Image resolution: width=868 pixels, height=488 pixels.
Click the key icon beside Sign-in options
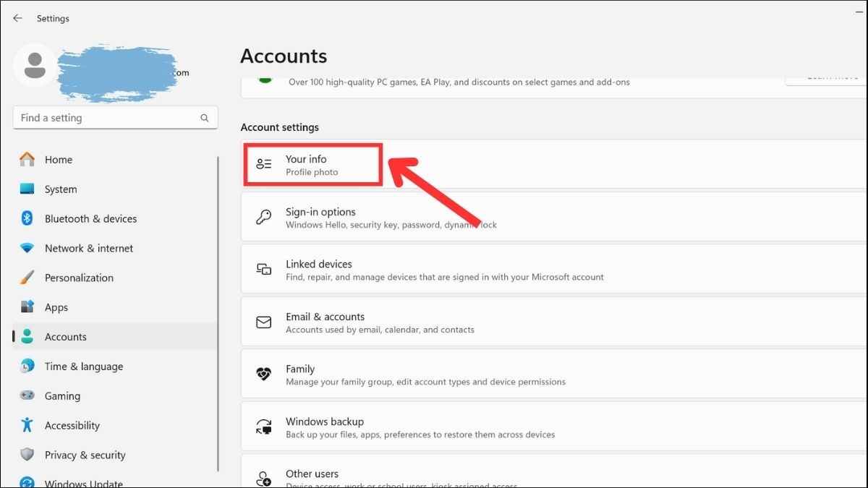point(264,217)
